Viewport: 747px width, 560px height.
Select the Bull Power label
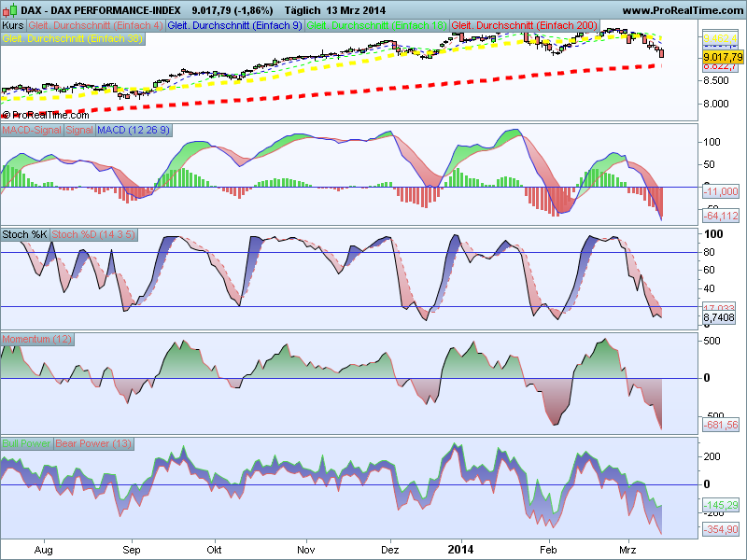tap(27, 443)
